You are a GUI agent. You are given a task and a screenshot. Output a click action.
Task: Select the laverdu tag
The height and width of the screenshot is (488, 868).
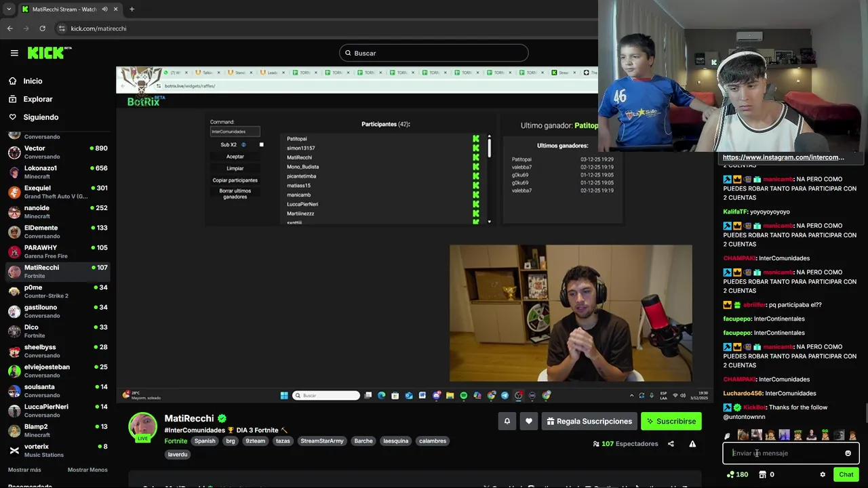tap(178, 454)
